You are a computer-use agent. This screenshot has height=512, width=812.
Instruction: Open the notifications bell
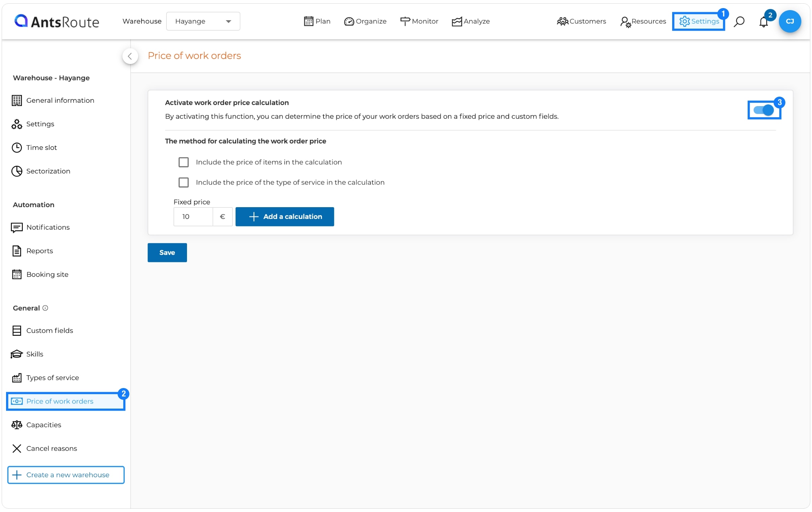pyautogui.click(x=763, y=22)
